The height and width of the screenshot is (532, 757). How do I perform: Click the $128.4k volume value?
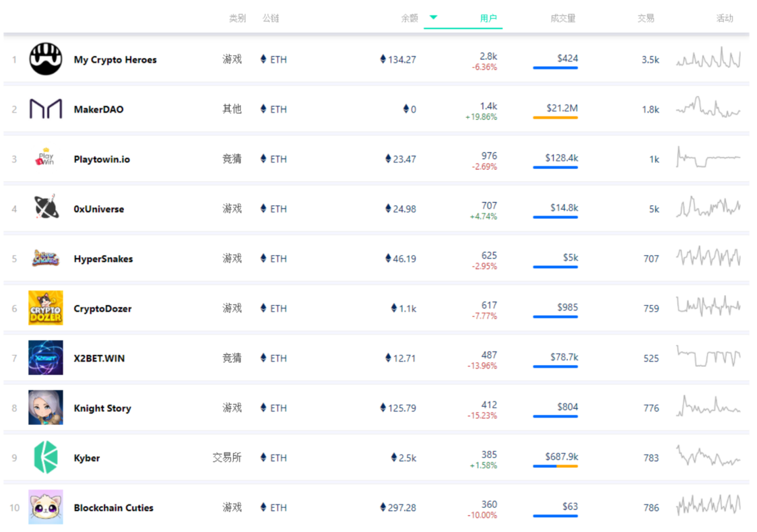[x=562, y=158]
